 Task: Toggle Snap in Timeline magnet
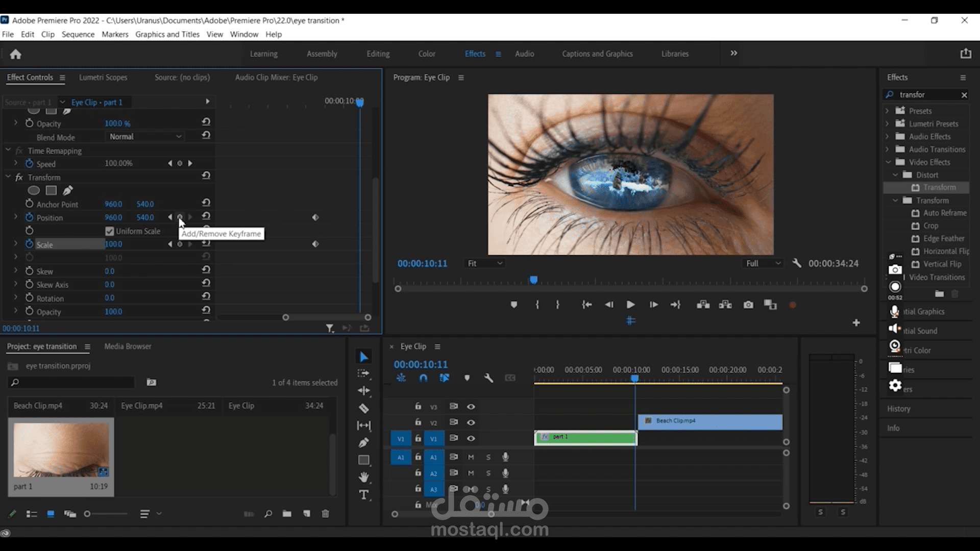click(x=423, y=378)
